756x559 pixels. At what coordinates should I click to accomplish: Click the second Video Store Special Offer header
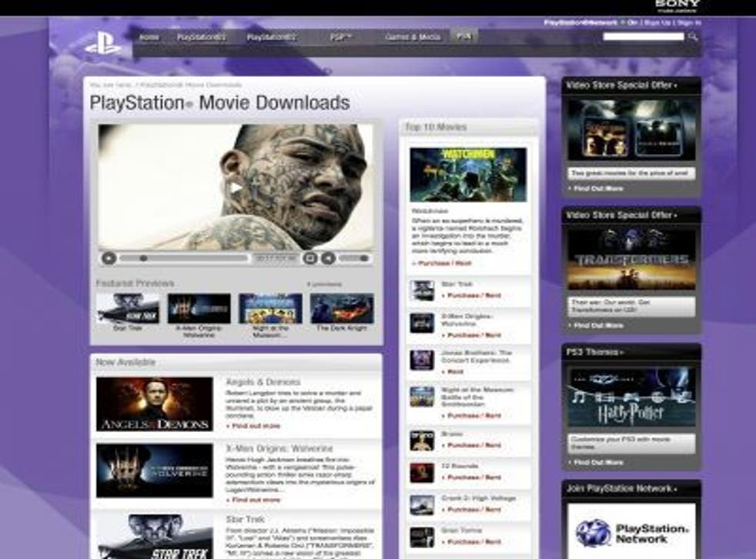621,215
